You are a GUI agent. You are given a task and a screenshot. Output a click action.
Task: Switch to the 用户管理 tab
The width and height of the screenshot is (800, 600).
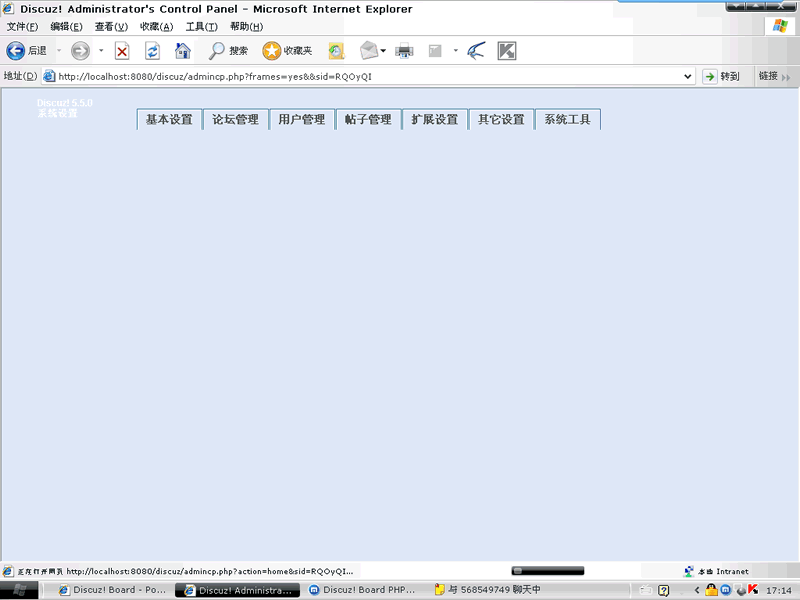pos(302,118)
